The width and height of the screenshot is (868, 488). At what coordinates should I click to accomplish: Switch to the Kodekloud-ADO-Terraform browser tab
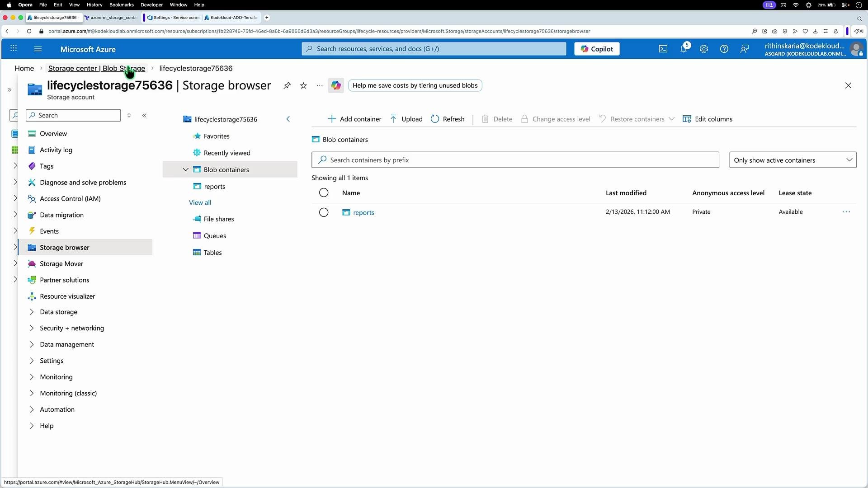(x=231, y=18)
